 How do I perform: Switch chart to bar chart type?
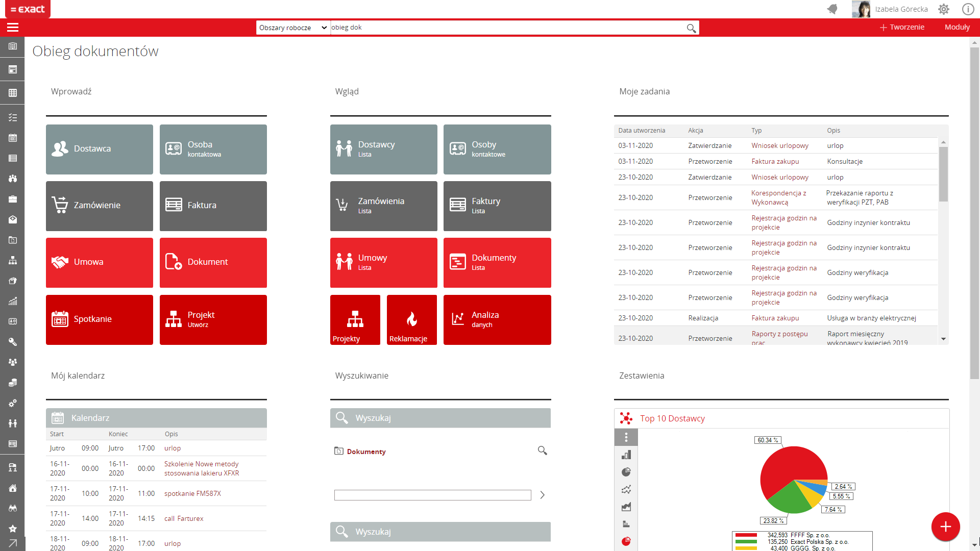click(626, 455)
